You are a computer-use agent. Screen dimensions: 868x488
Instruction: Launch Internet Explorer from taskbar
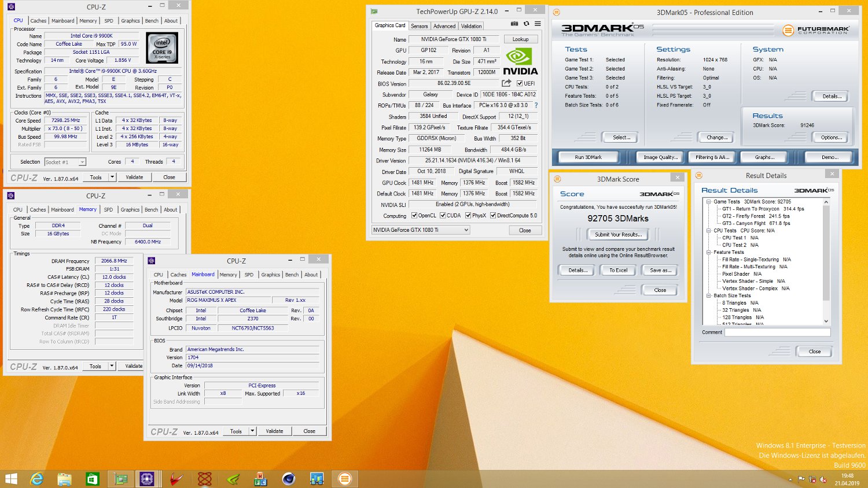tap(37, 479)
